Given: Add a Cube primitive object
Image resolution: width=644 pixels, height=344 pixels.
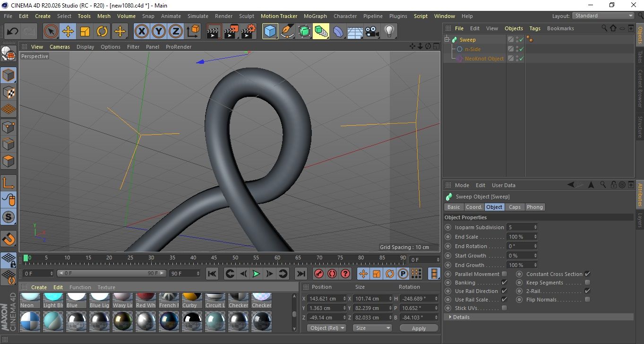Looking at the screenshot, I should pyautogui.click(x=270, y=32).
